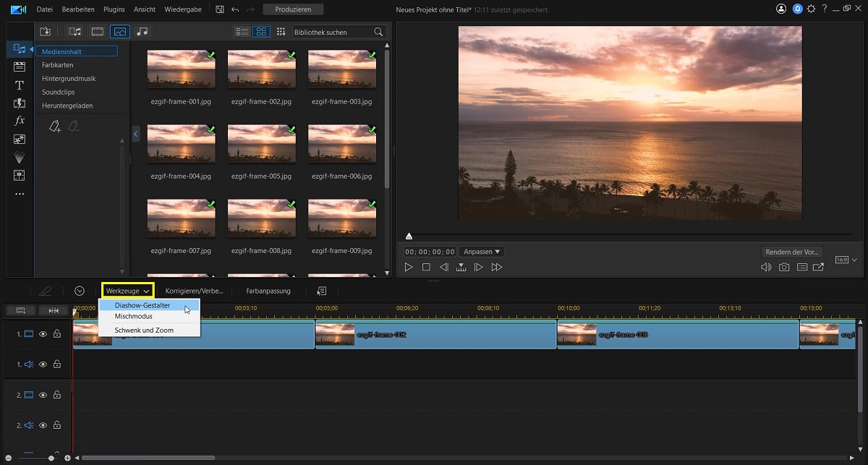Image resolution: width=868 pixels, height=465 pixels.
Task: Switch library to grid thumbnail view
Action: click(x=261, y=32)
